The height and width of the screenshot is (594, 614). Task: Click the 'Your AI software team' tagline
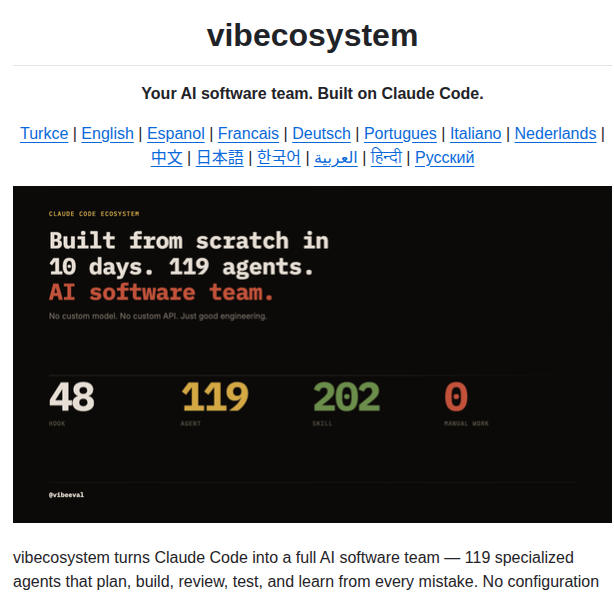click(x=312, y=94)
